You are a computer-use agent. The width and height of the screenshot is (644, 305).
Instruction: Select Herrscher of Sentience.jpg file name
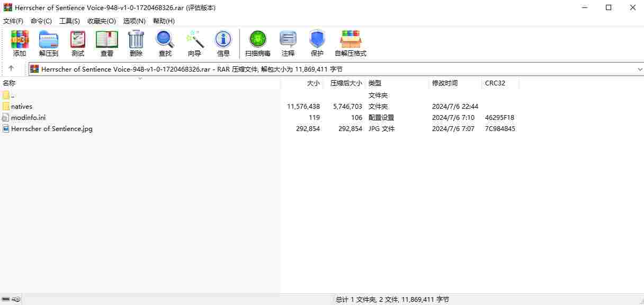(52, 129)
